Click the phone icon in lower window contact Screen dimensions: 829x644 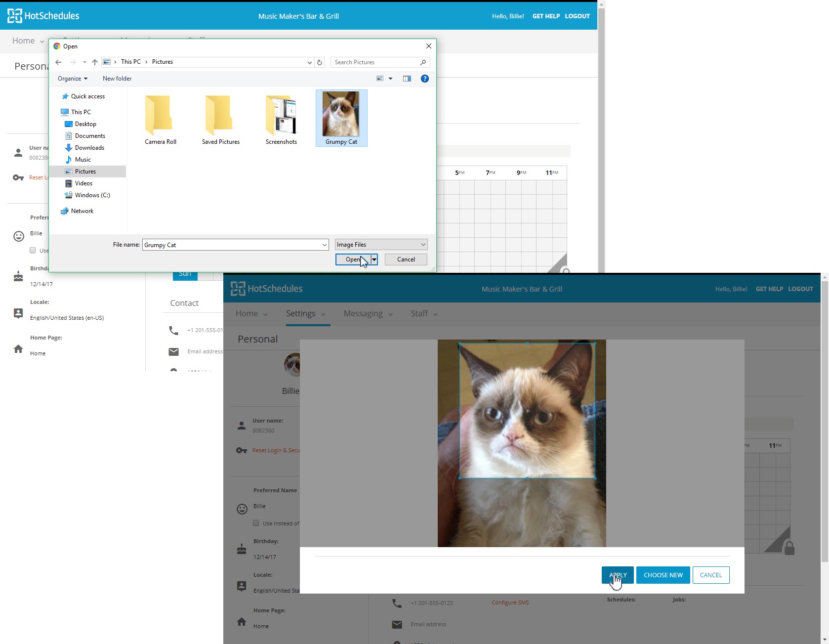(397, 603)
